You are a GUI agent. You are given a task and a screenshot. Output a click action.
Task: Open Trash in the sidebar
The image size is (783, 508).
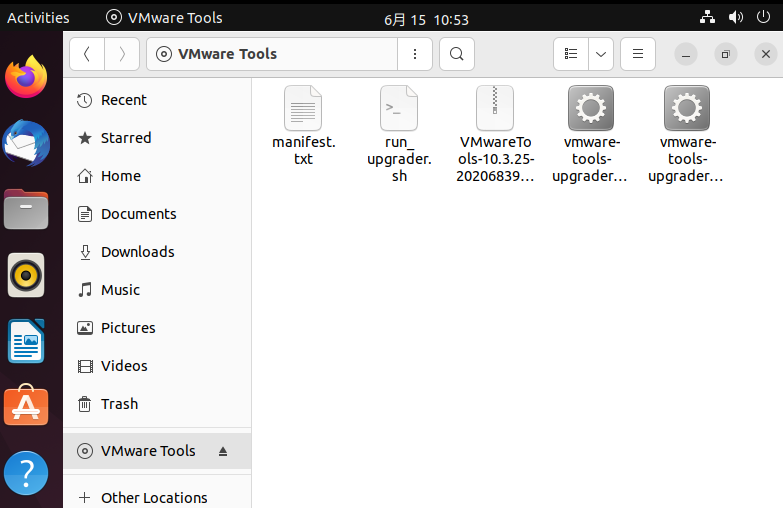(157, 404)
